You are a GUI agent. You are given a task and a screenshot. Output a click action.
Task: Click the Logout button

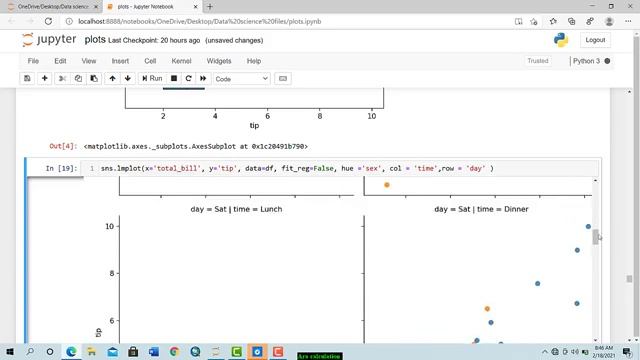(595, 40)
